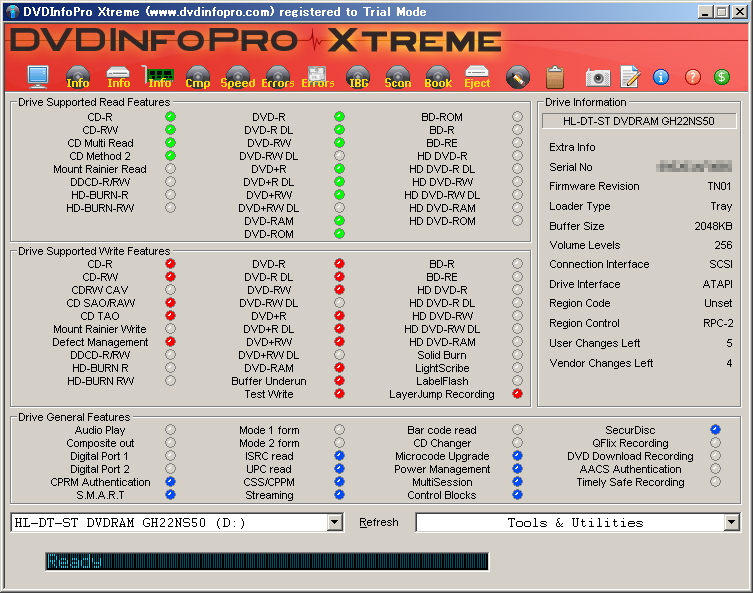
Task: Click the 'Extra Info' label
Action: (x=572, y=147)
